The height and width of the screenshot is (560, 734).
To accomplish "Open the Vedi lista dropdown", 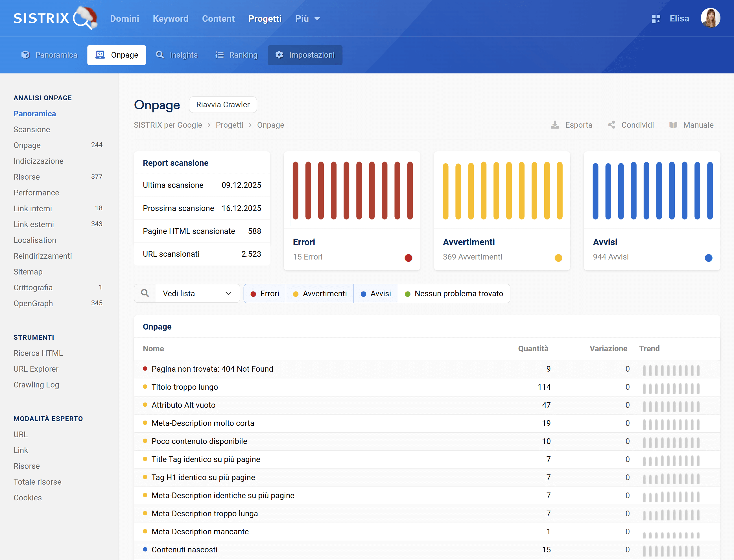I will click(198, 293).
